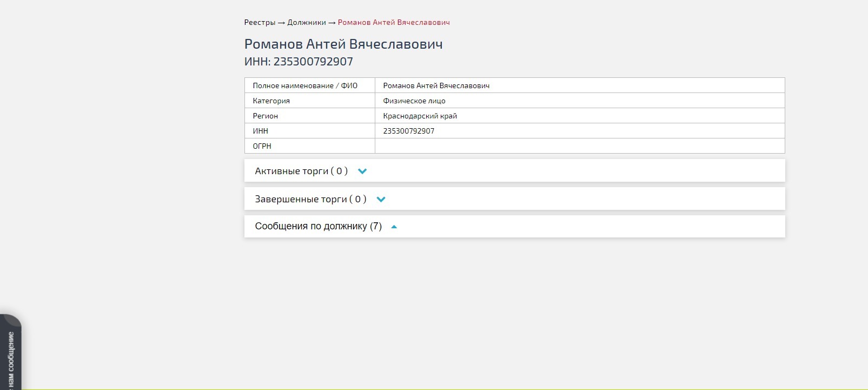This screenshot has width=868, height=390.
Task: Click the Сообщения по должнику (7) header text
Action: pos(318,226)
